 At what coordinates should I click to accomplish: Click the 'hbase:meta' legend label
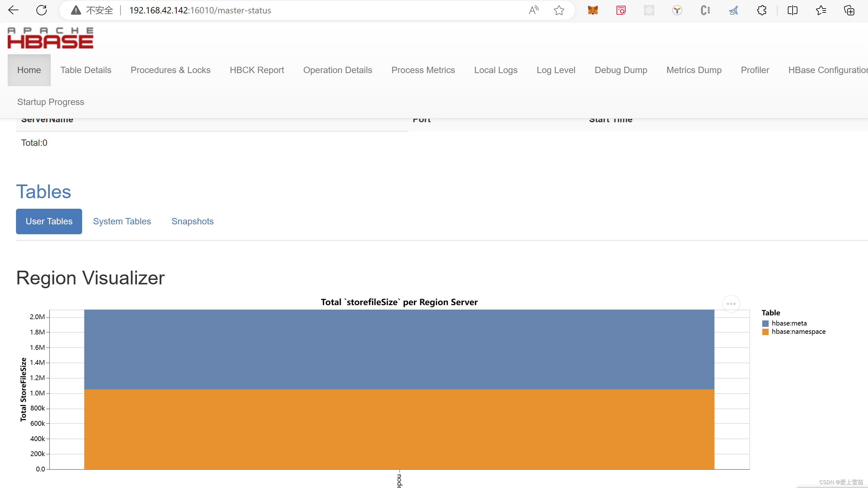tap(789, 323)
